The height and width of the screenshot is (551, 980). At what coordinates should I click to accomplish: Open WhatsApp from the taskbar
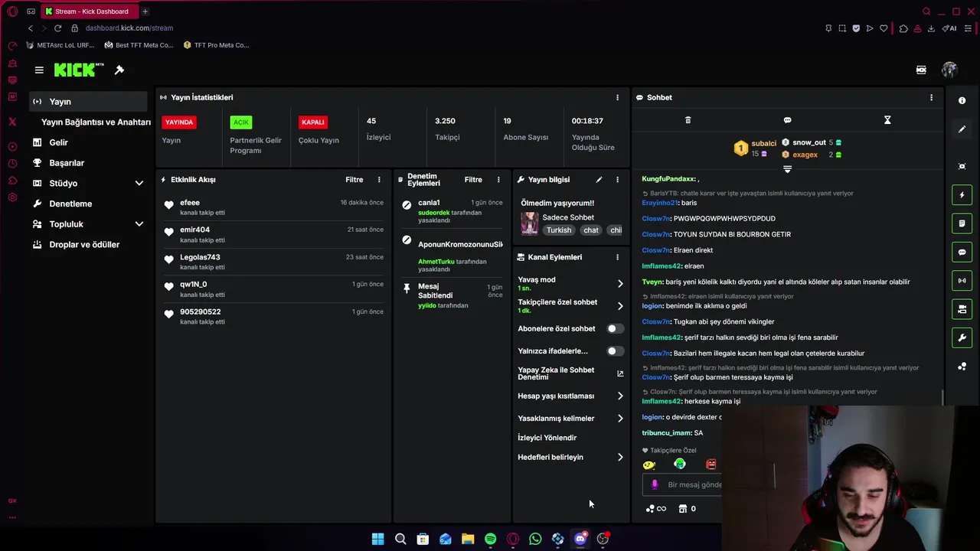535,539
